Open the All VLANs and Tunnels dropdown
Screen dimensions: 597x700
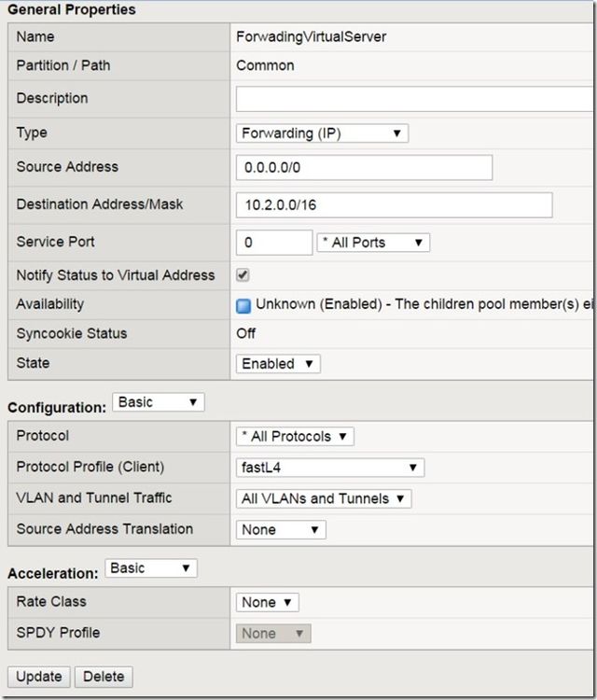[x=324, y=499]
